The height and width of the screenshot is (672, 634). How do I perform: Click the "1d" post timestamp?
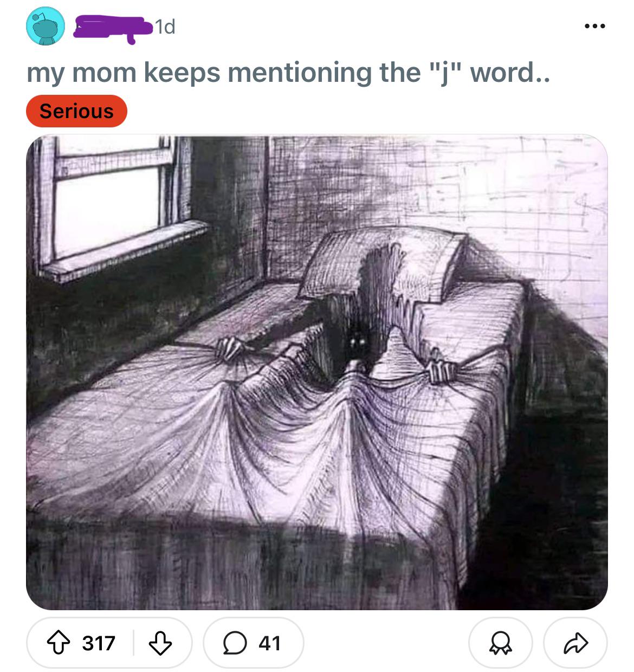point(165,27)
